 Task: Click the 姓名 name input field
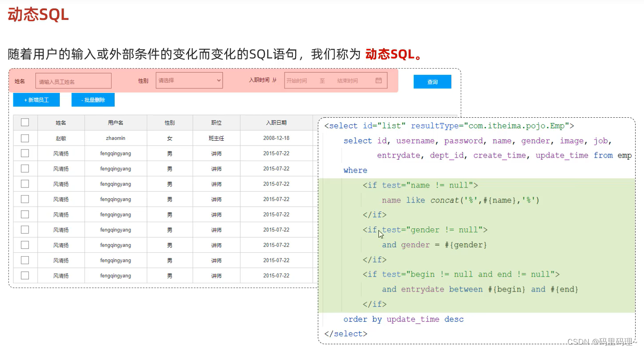pyautogui.click(x=73, y=81)
